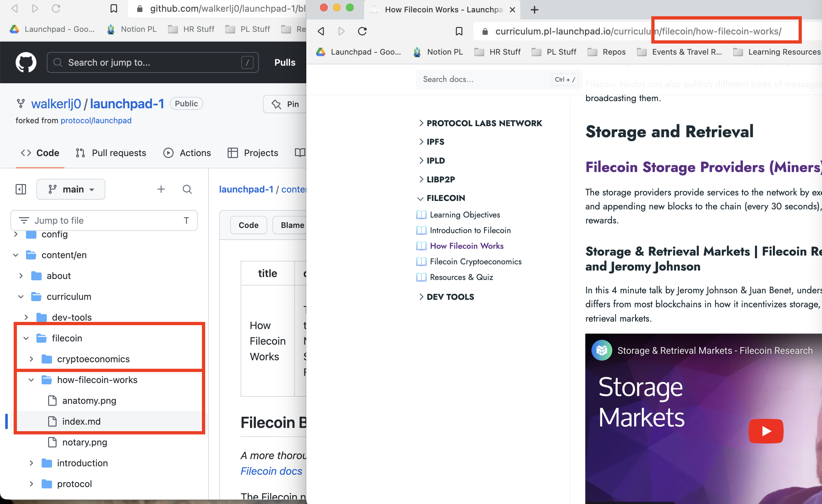This screenshot has width=822, height=504.
Task: Pin the launchpad-1 repository
Action: (x=285, y=104)
